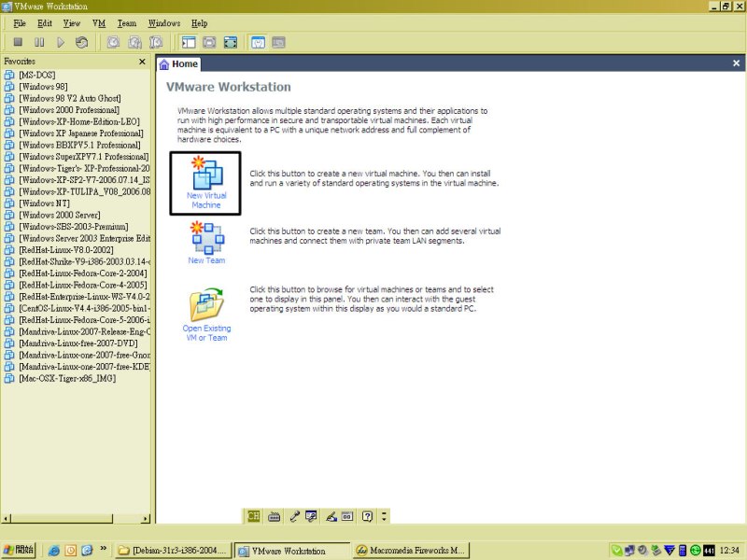The image size is (747, 560).
Task: Open the Help menu
Action: coord(200,23)
